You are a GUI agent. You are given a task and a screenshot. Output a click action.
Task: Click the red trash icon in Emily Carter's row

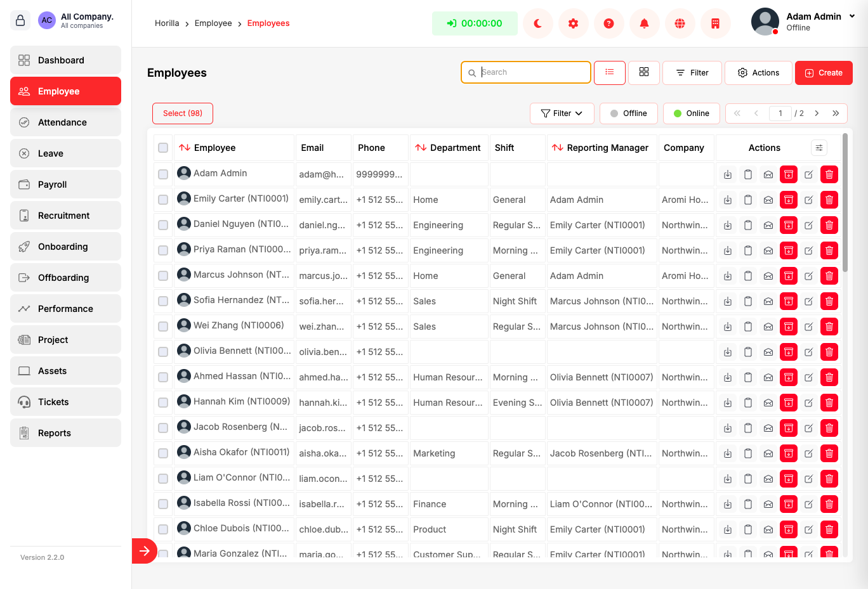coord(829,200)
